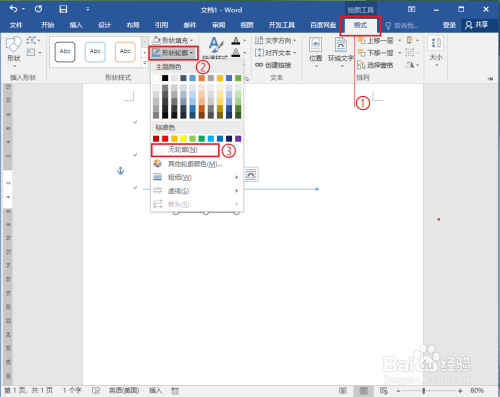Pick the green theme color swatch
The height and width of the screenshot is (397, 500).
point(238,78)
